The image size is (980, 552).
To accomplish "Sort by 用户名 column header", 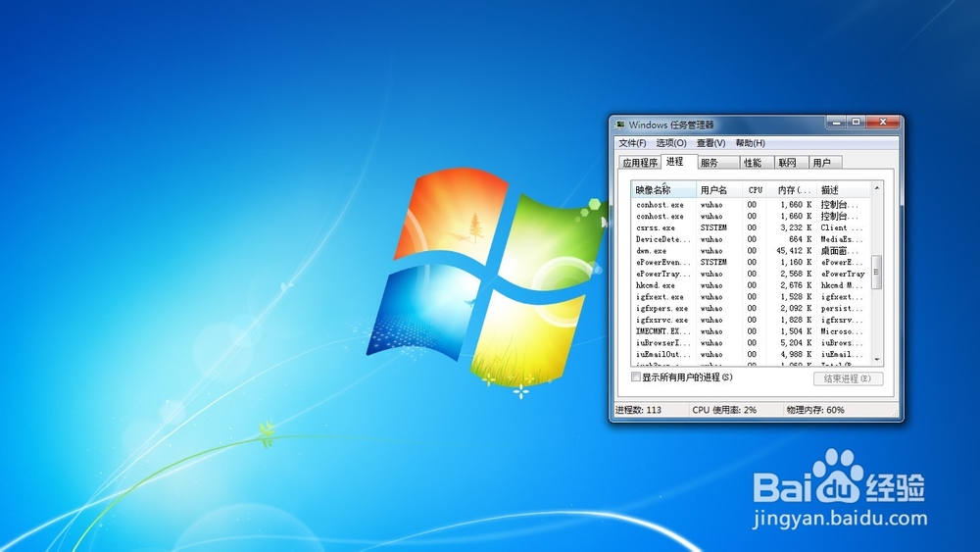I will click(x=719, y=189).
